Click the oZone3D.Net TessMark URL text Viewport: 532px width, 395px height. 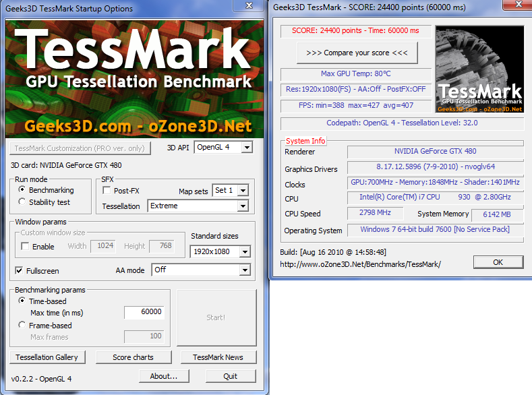click(360, 264)
